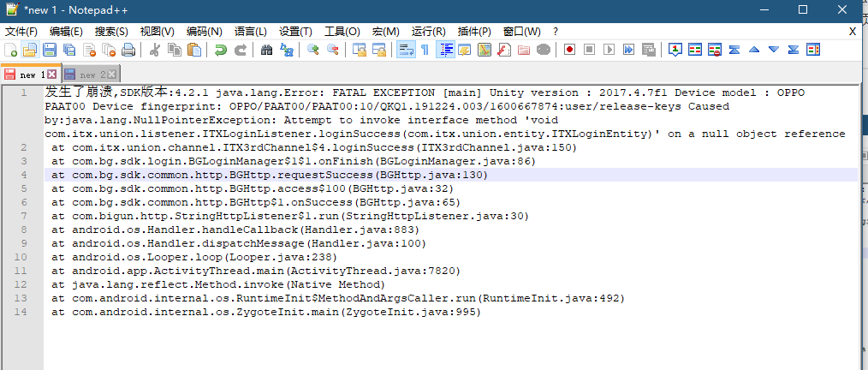Screen dimensions: 868x370
Task: Switch to the new 2 tab
Action: 90,75
